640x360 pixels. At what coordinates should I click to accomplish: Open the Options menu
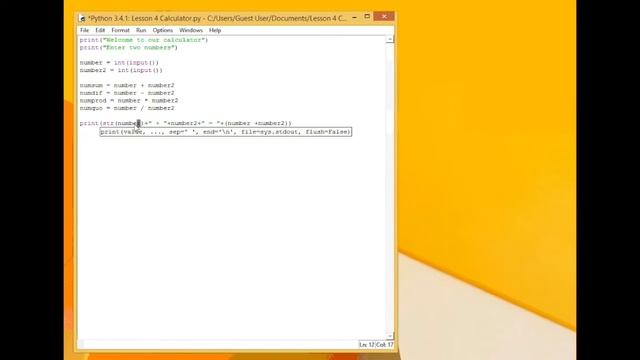click(162, 30)
